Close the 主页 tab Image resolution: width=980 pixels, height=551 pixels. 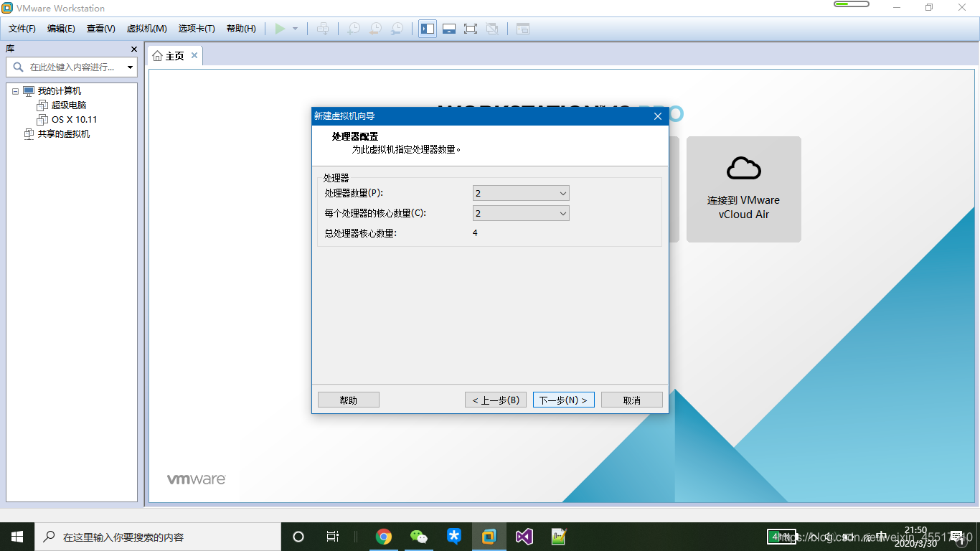[x=194, y=56]
